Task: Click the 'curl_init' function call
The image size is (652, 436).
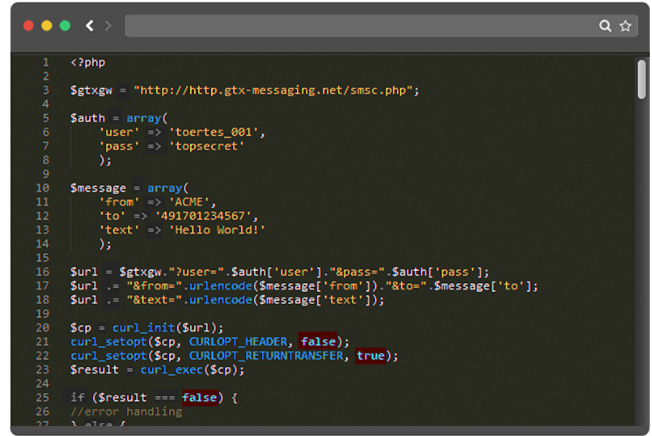Action: (143, 328)
